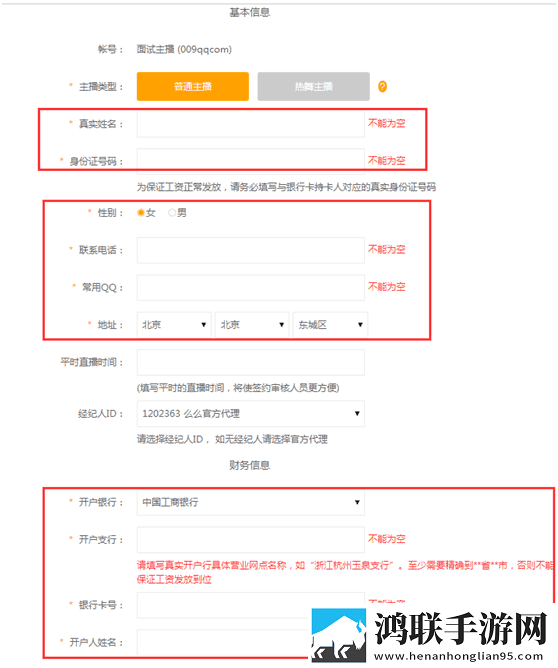
Task: Expand the 开户银行 dropdown with 中国工商银行
Action: pyautogui.click(x=250, y=502)
